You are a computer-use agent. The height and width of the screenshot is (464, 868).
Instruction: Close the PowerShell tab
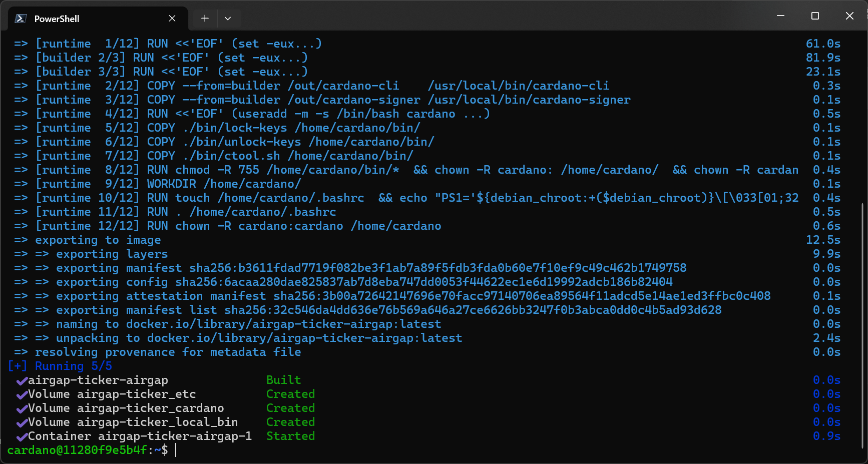pos(172,18)
